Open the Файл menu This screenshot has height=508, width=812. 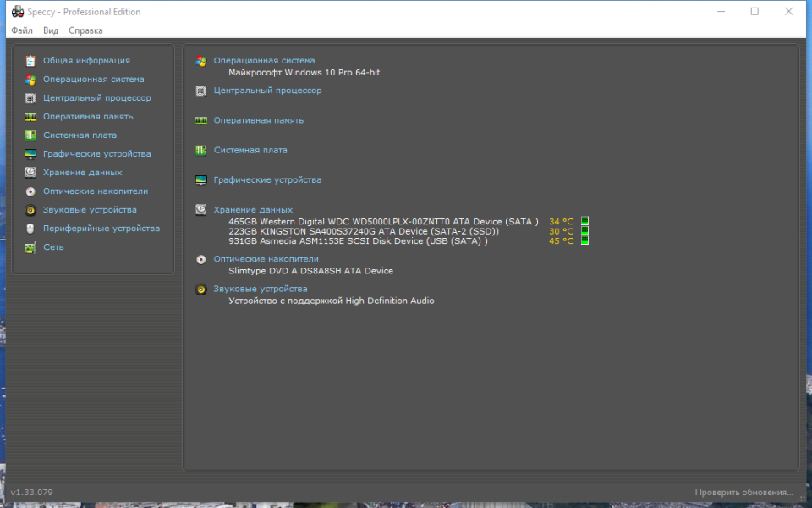[22, 30]
